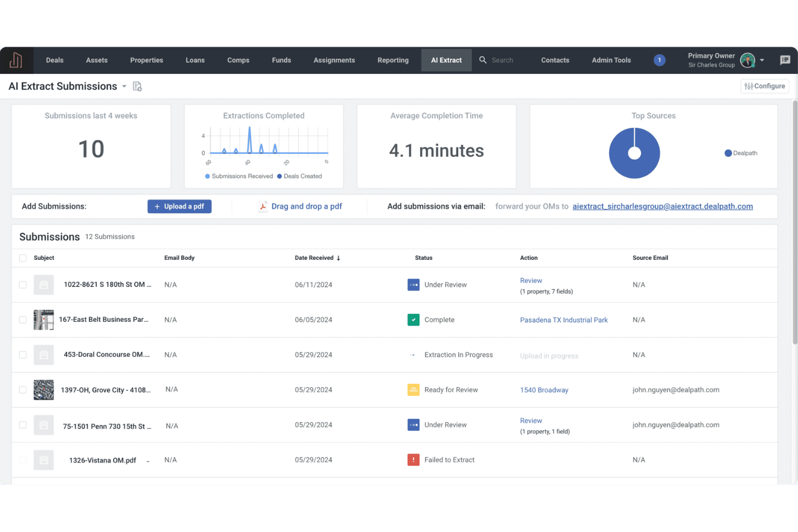798x532 pixels.
Task: Tick the checkbox for 1326-Vistana OM.pdf
Action: (23, 459)
